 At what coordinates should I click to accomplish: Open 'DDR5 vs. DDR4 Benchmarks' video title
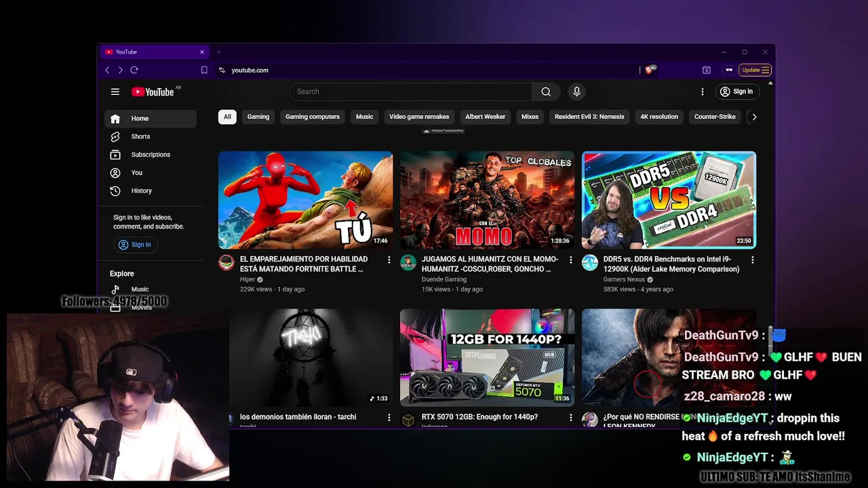(x=671, y=264)
